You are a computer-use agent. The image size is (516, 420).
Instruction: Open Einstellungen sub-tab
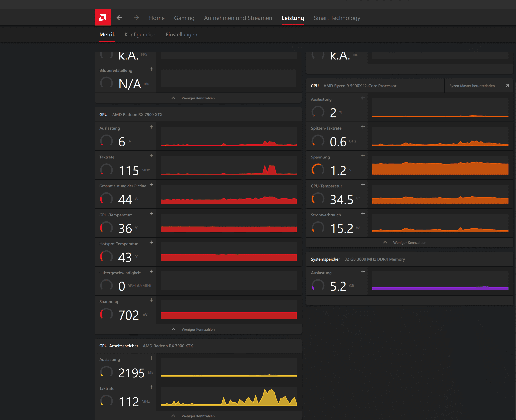[x=181, y=34]
